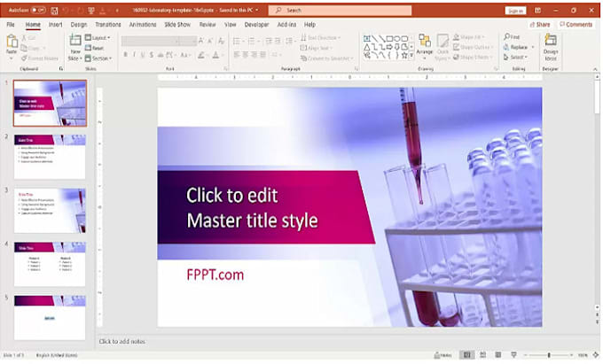Image resolution: width=603 pixels, height=364 pixels.
Task: Switch to Slide Sorter view icon
Action: [482, 355]
